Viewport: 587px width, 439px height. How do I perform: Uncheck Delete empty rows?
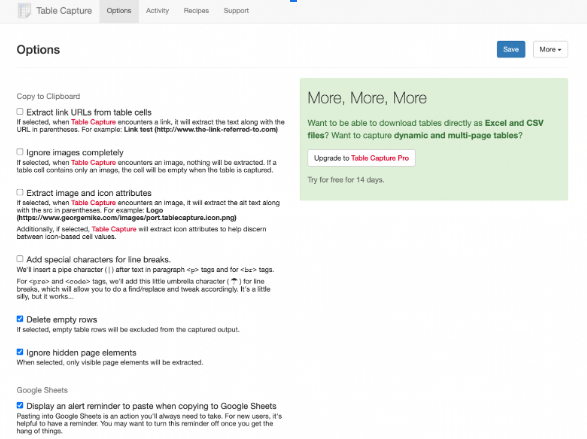[x=20, y=319]
